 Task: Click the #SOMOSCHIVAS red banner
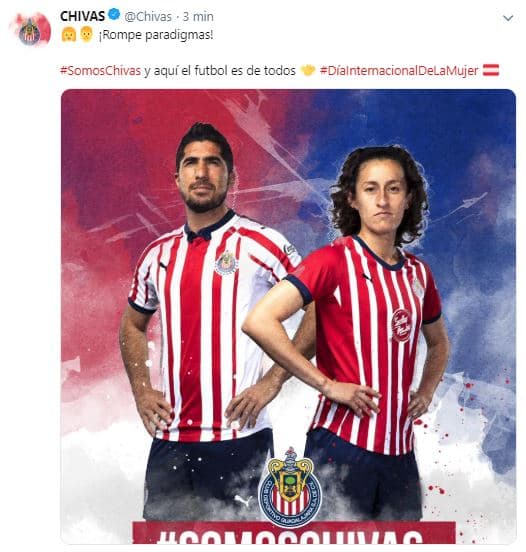click(294, 533)
